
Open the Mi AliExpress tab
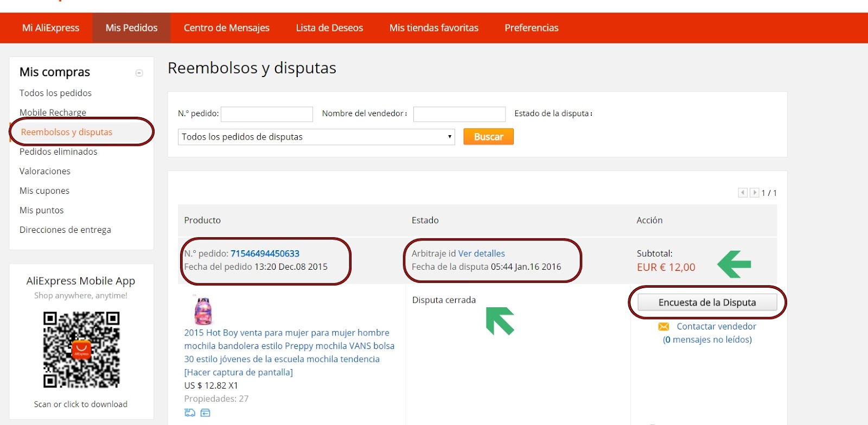(50, 28)
